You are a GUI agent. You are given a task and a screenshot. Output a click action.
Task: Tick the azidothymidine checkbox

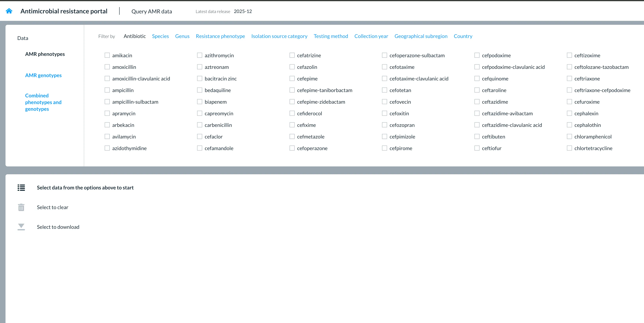pos(107,148)
